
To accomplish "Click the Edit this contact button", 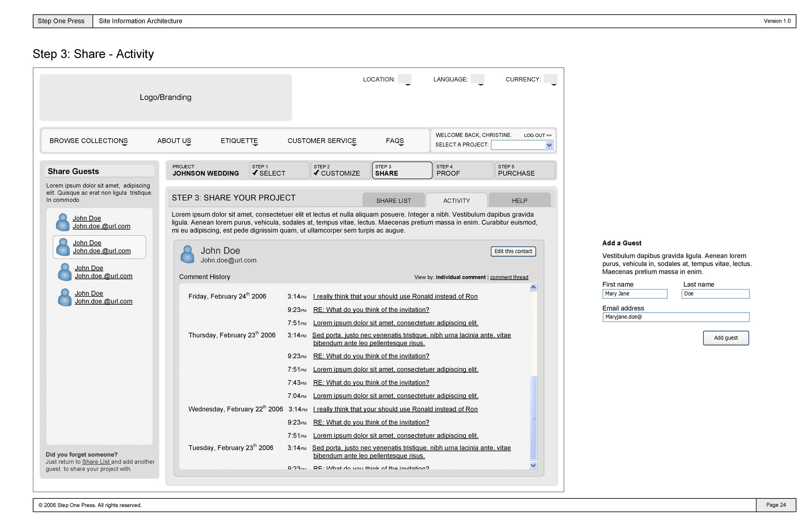I will (x=513, y=251).
